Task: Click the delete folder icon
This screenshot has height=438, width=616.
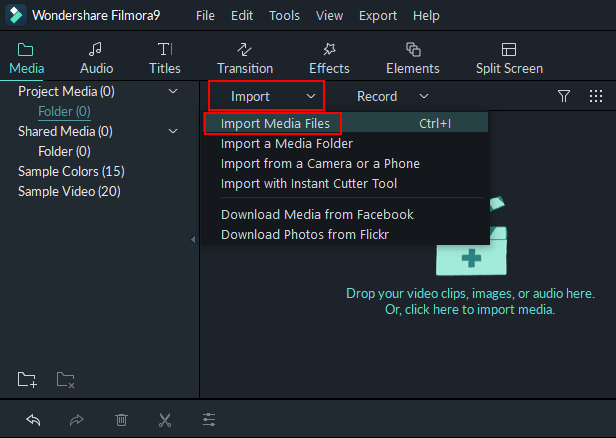Action: pyautogui.click(x=66, y=380)
